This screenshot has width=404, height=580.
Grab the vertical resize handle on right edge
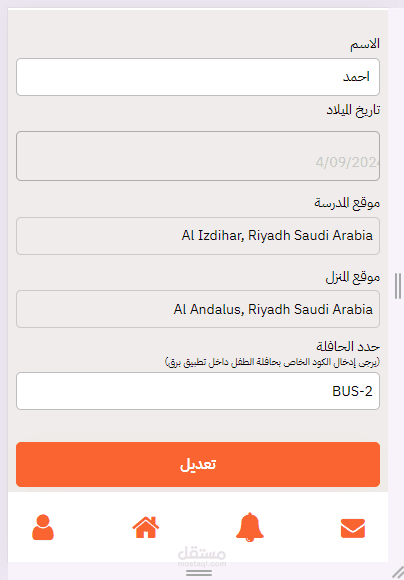tap(398, 286)
